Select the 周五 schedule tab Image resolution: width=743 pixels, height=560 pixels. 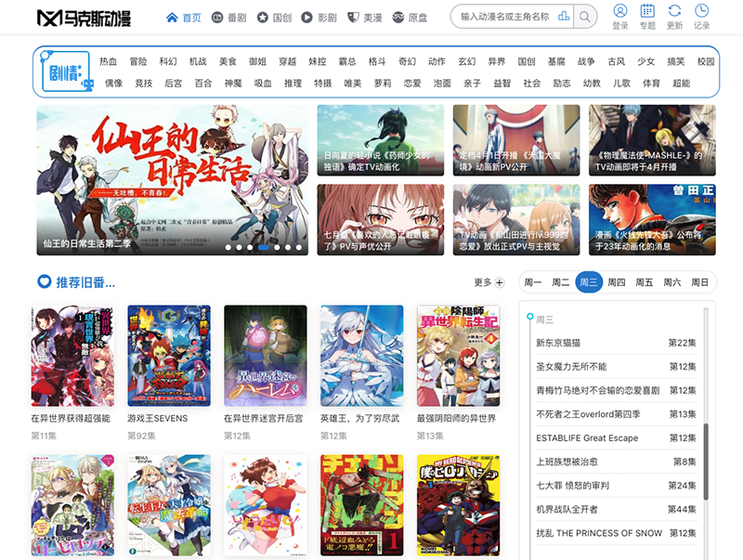(645, 282)
